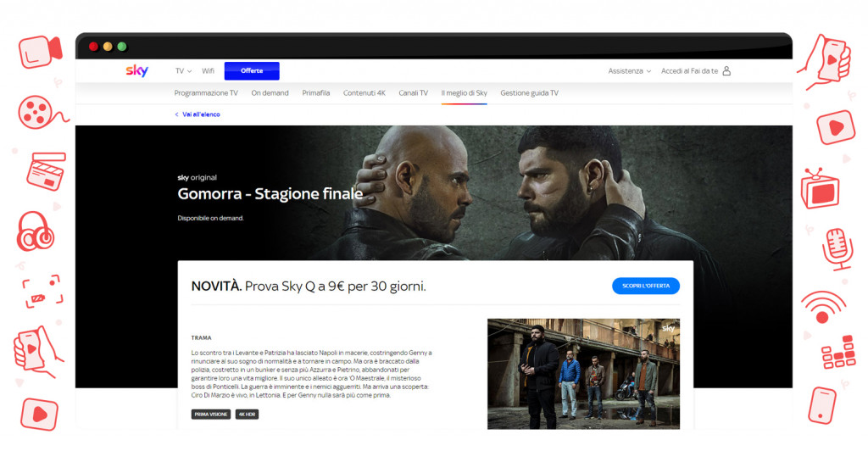Click the sky original label
This screenshot has width=868, height=462.
click(197, 178)
